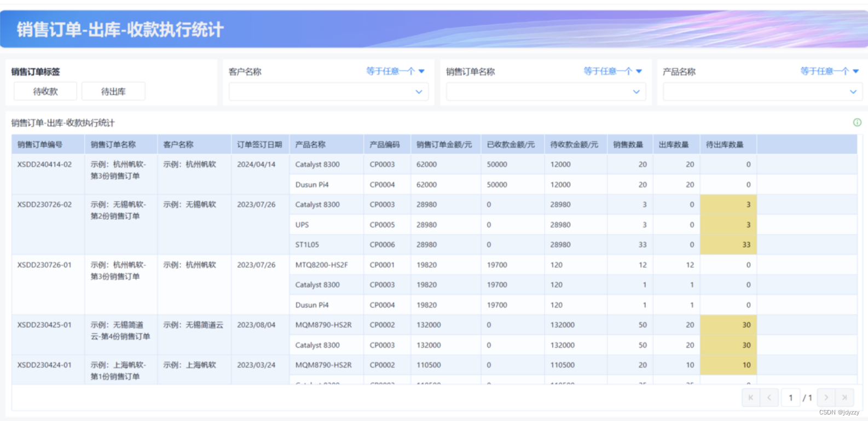
Task: Click order name 示例: 上海帆软-第1份销售订单
Action: tap(118, 371)
